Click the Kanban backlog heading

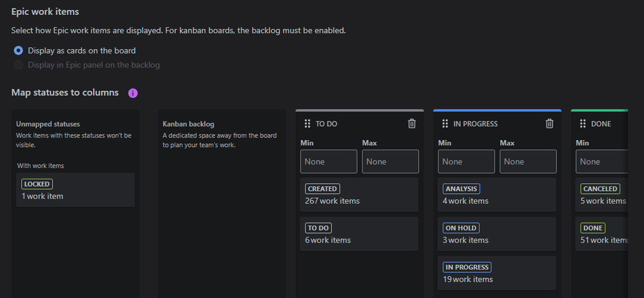(x=188, y=124)
